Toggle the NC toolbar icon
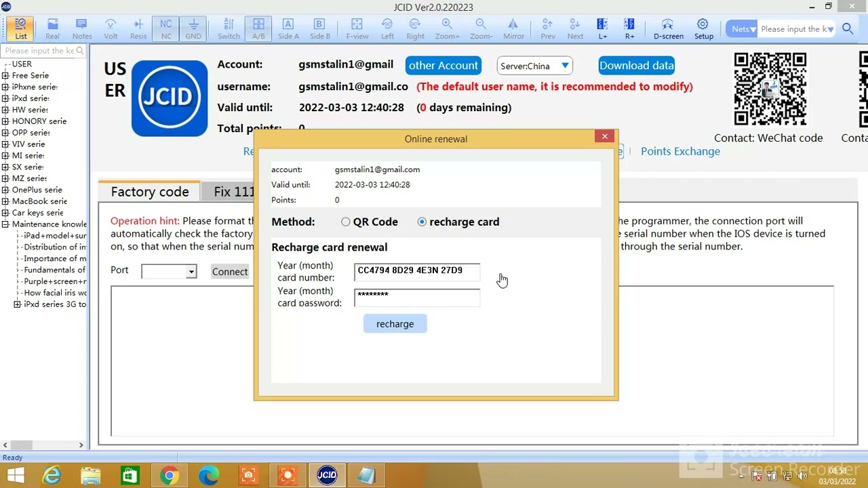 coord(166,29)
